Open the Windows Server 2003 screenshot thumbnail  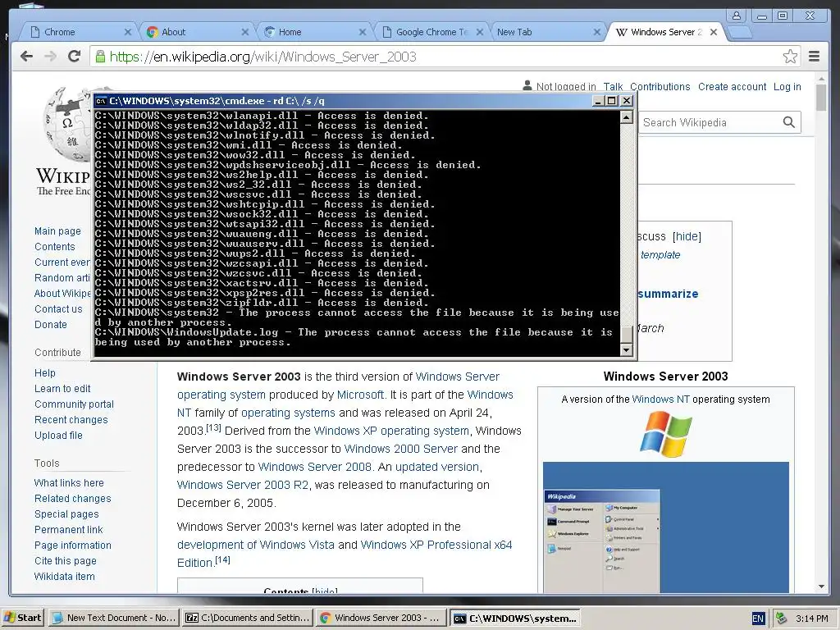coord(666,527)
